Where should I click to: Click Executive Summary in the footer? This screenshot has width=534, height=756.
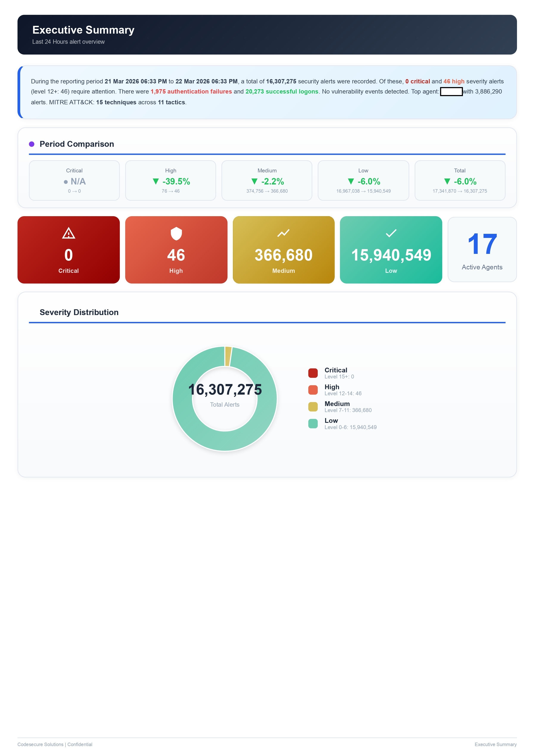click(496, 745)
